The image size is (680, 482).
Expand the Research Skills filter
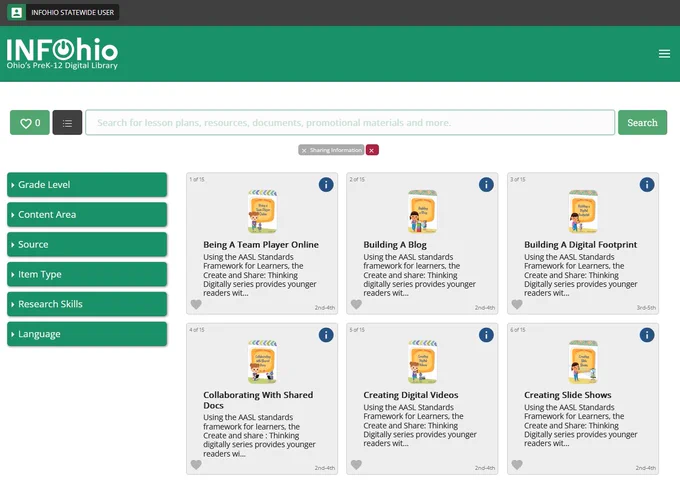coord(87,304)
